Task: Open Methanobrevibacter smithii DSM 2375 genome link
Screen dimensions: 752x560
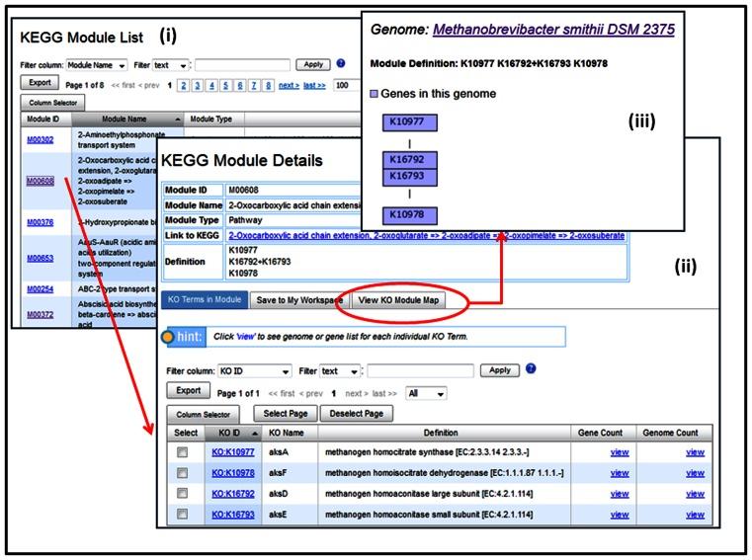Action: coord(554,30)
